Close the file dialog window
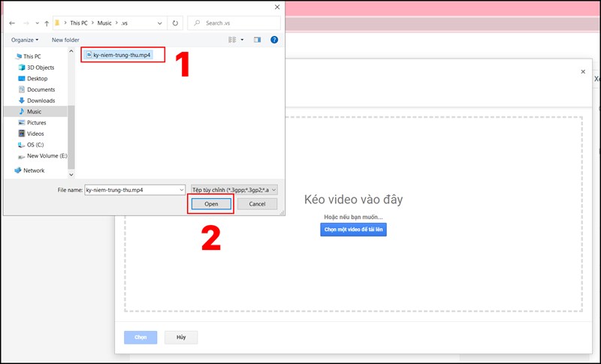 pyautogui.click(x=277, y=8)
